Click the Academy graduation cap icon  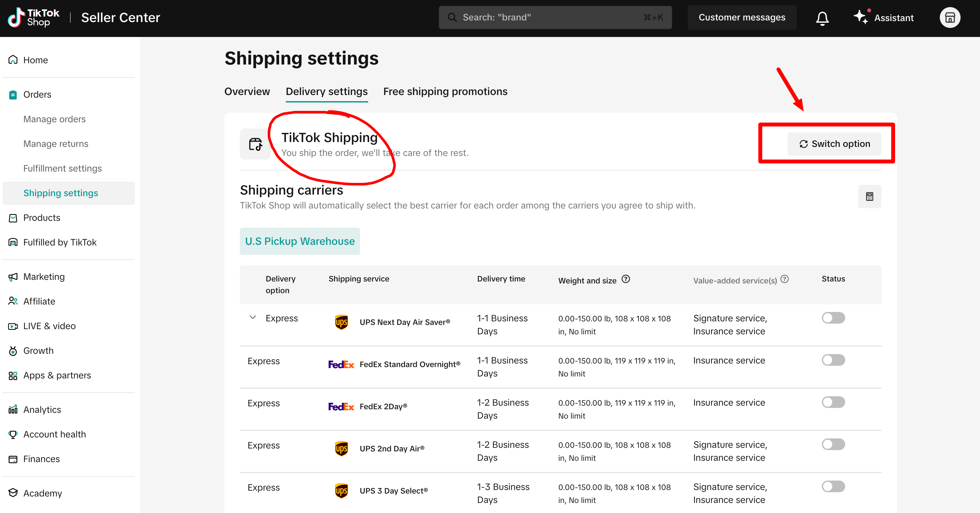tap(13, 493)
